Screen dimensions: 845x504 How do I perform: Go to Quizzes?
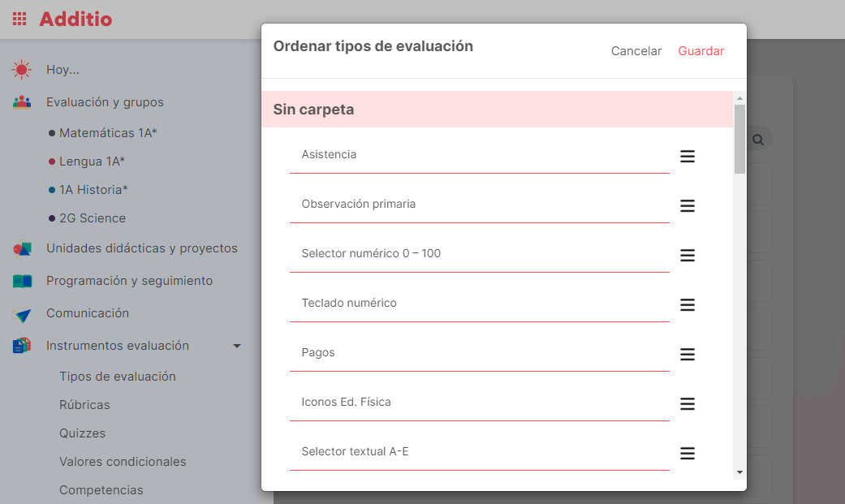tap(83, 433)
